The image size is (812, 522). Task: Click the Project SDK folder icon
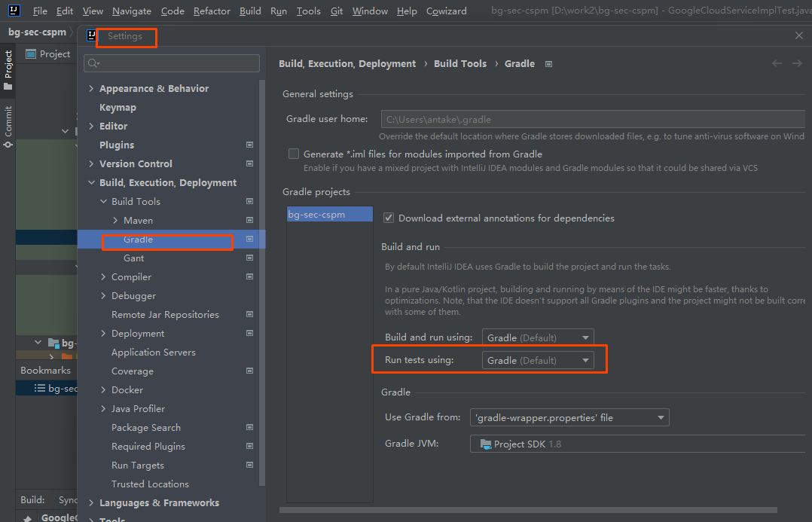(486, 444)
